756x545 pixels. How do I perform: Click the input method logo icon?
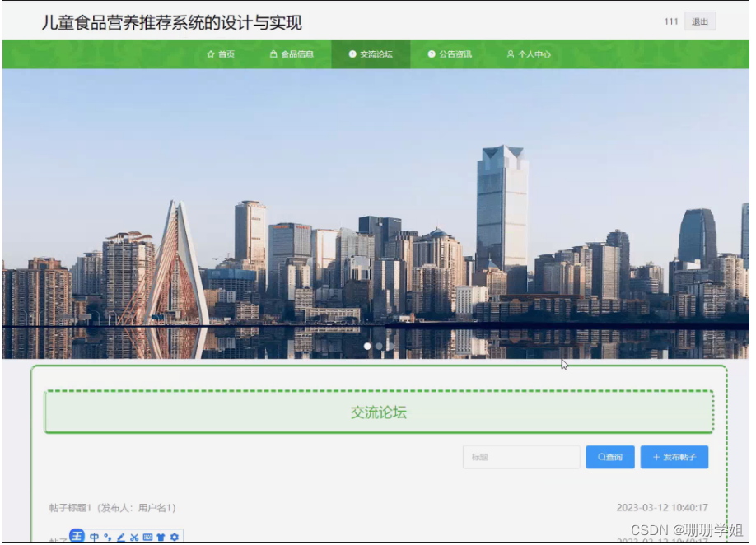pyautogui.click(x=77, y=536)
